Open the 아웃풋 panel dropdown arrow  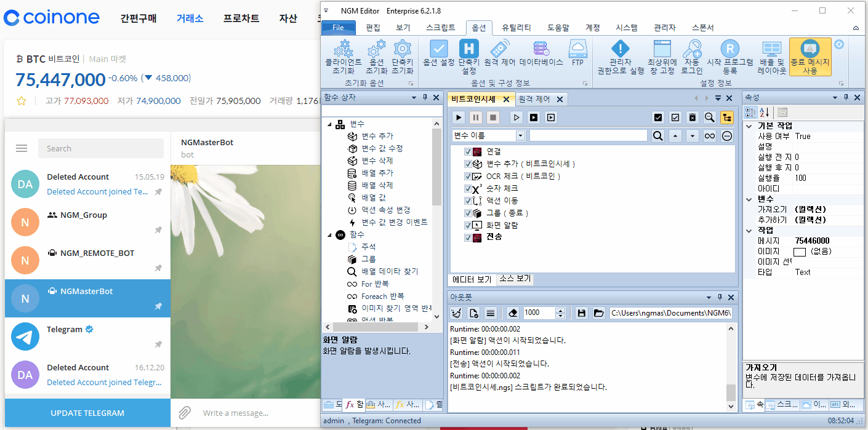(707, 297)
